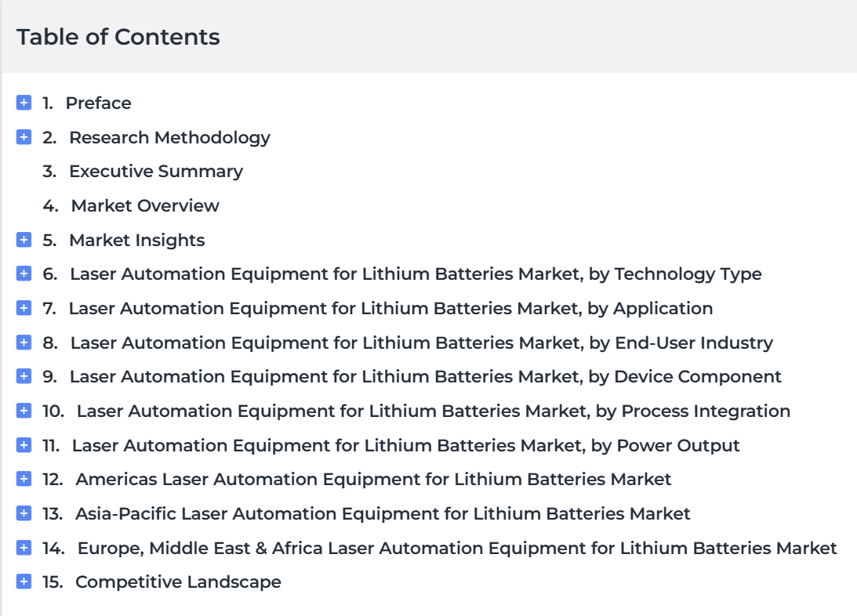Click the Preface chapter title
Image resolution: width=857 pixels, height=616 pixels.
(98, 103)
